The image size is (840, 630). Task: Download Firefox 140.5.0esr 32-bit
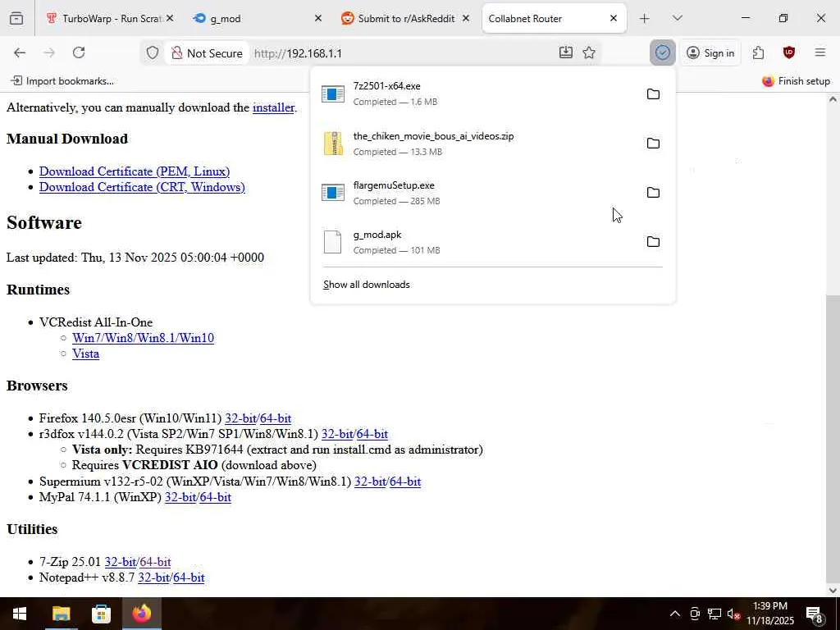click(x=240, y=418)
